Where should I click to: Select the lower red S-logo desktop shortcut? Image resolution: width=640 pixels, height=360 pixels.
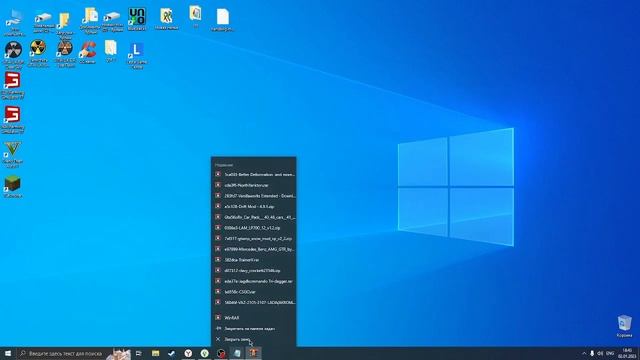[x=12, y=120]
